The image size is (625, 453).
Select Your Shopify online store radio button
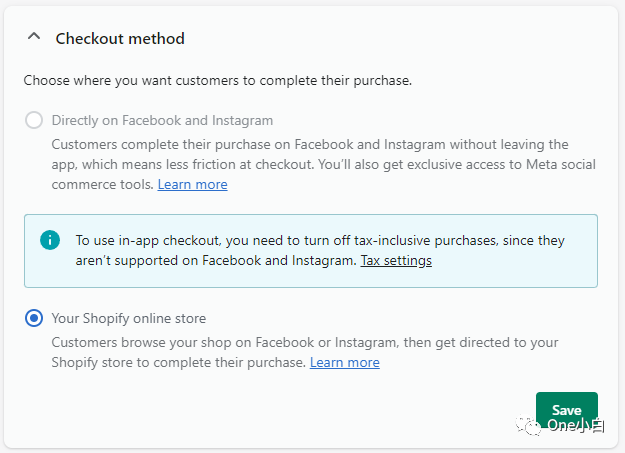pos(34,318)
